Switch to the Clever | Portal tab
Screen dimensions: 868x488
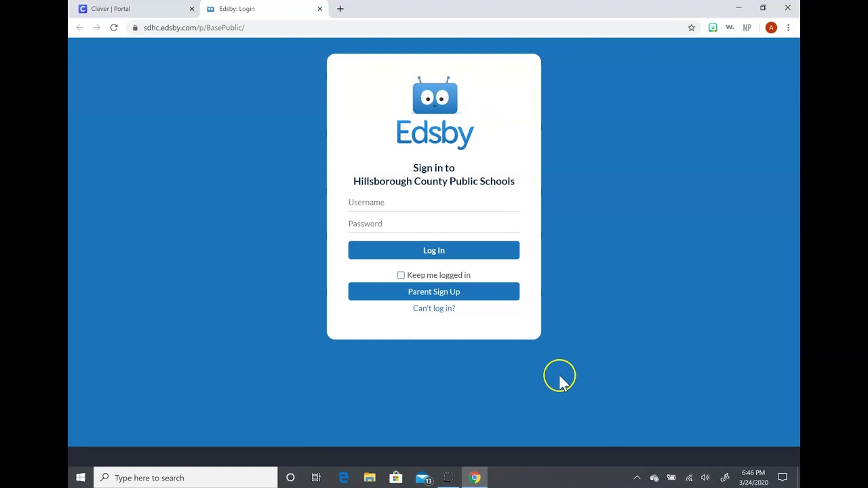pos(134,9)
